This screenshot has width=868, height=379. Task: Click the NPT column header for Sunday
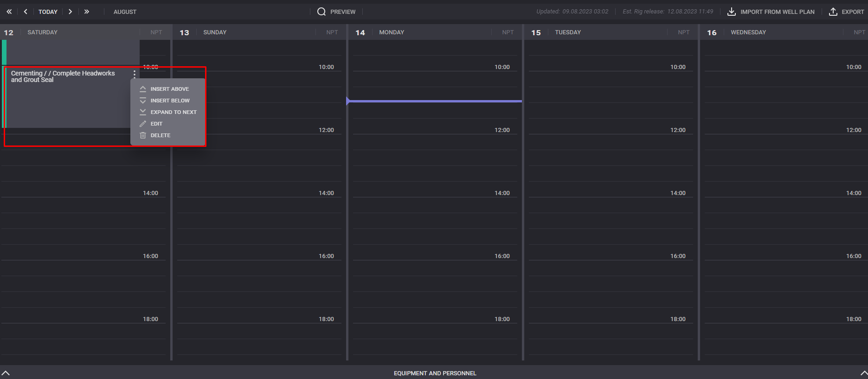click(332, 32)
